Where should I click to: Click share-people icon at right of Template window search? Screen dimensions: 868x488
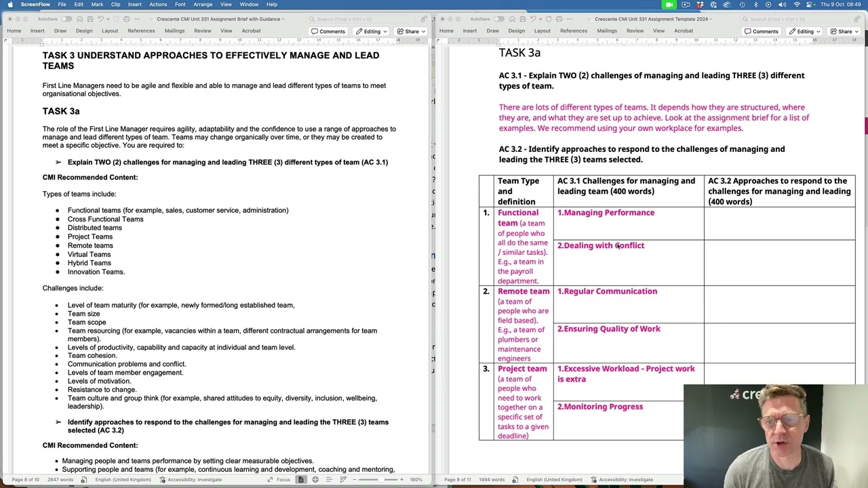856,19
